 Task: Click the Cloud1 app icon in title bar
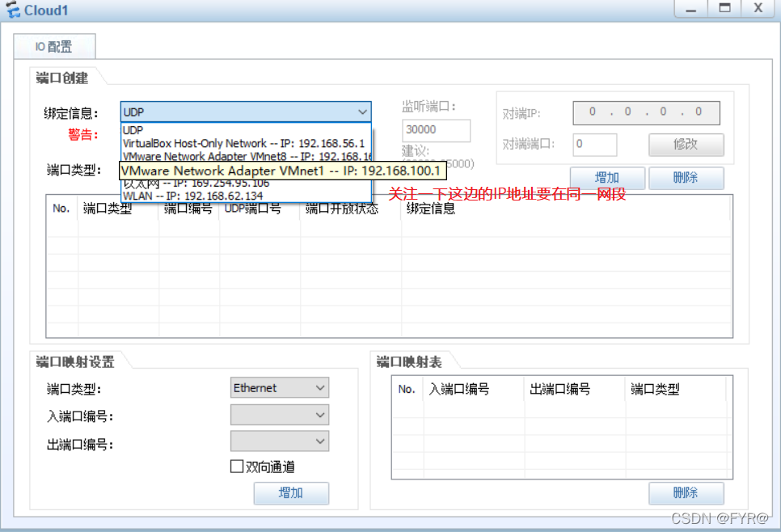pos(13,10)
